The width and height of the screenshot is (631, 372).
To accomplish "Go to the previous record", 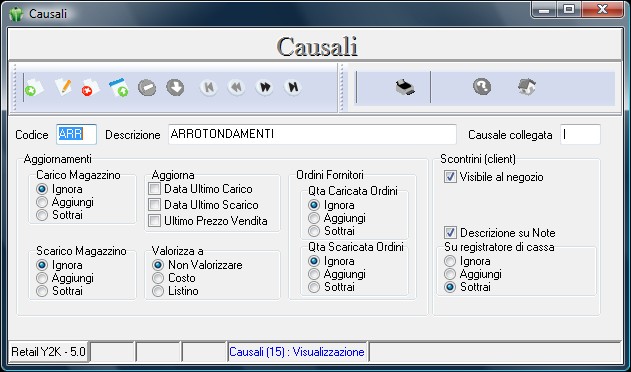I will pyautogui.click(x=236, y=87).
